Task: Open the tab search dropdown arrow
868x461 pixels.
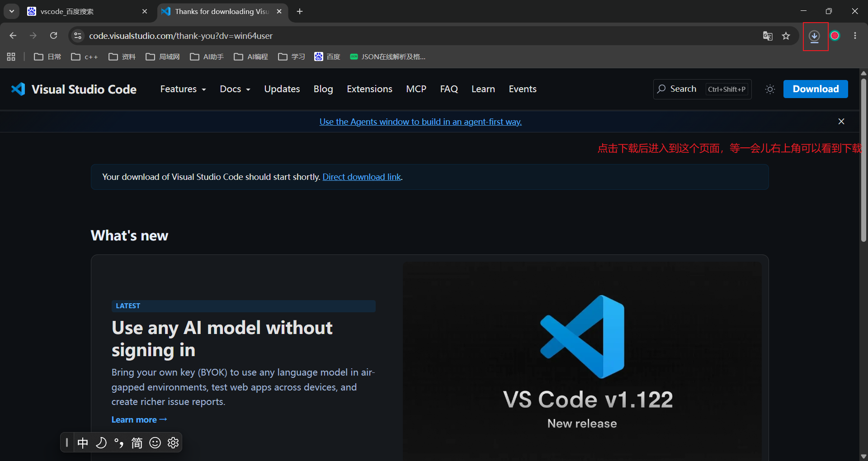Action: 12,11
